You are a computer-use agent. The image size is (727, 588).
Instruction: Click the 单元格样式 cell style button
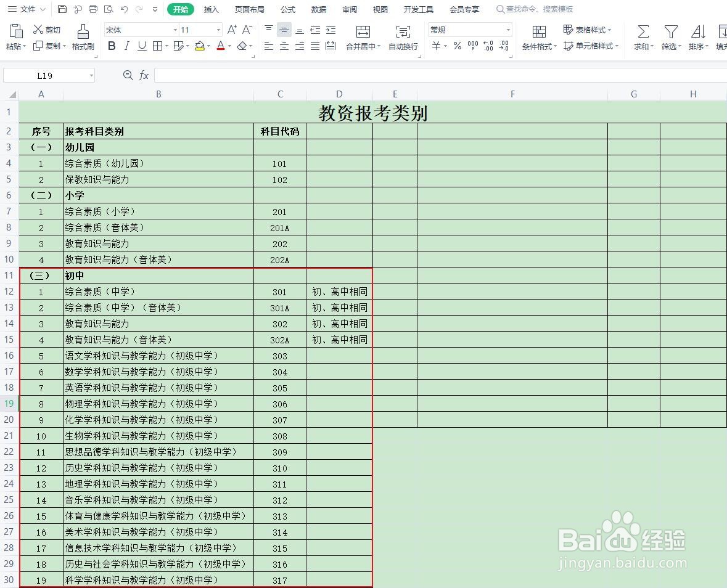tap(591, 46)
